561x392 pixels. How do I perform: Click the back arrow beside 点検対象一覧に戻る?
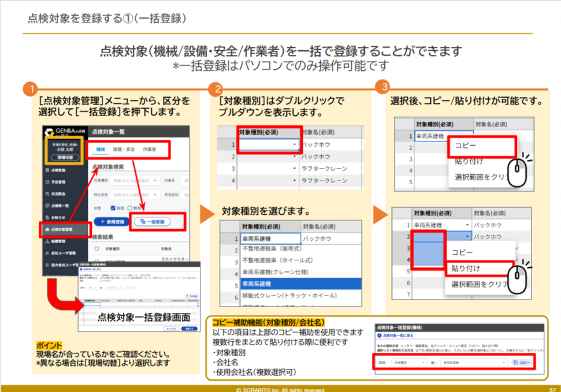point(380,335)
